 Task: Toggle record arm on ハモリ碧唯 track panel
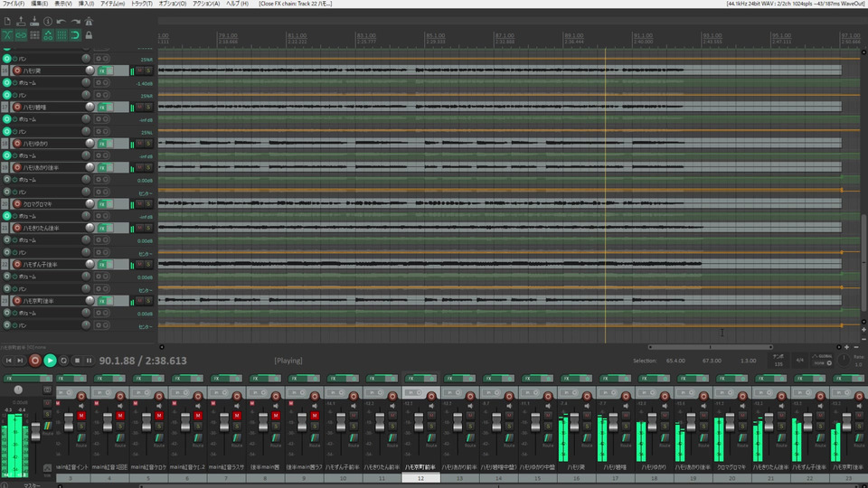click(17, 108)
